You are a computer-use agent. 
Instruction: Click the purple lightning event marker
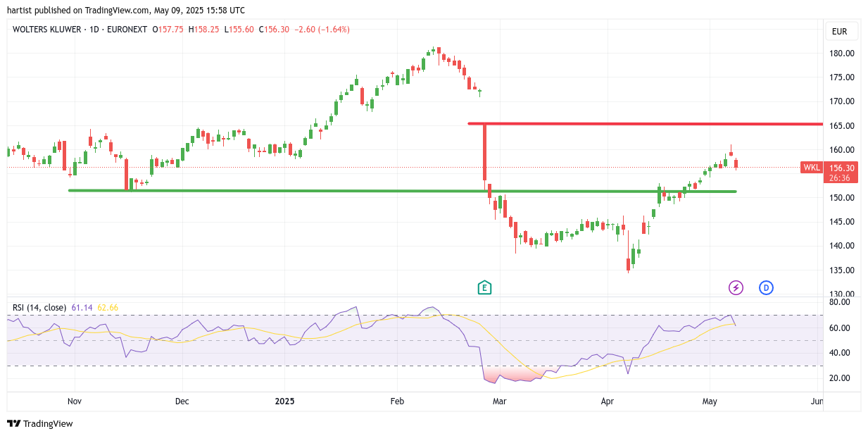[736, 287]
